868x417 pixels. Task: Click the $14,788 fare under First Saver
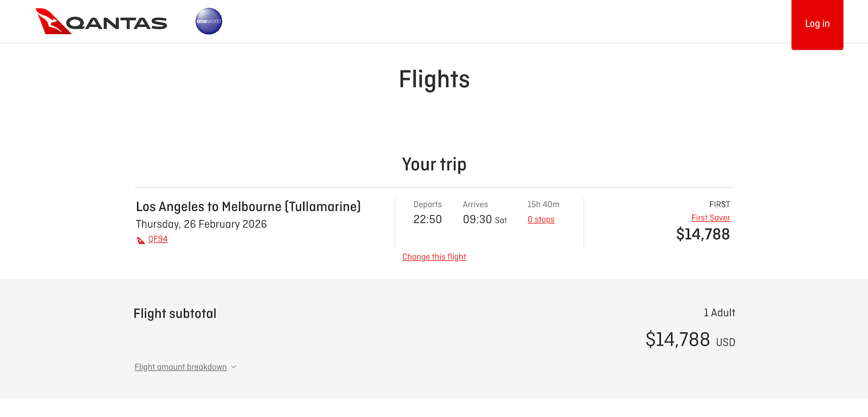tap(703, 234)
